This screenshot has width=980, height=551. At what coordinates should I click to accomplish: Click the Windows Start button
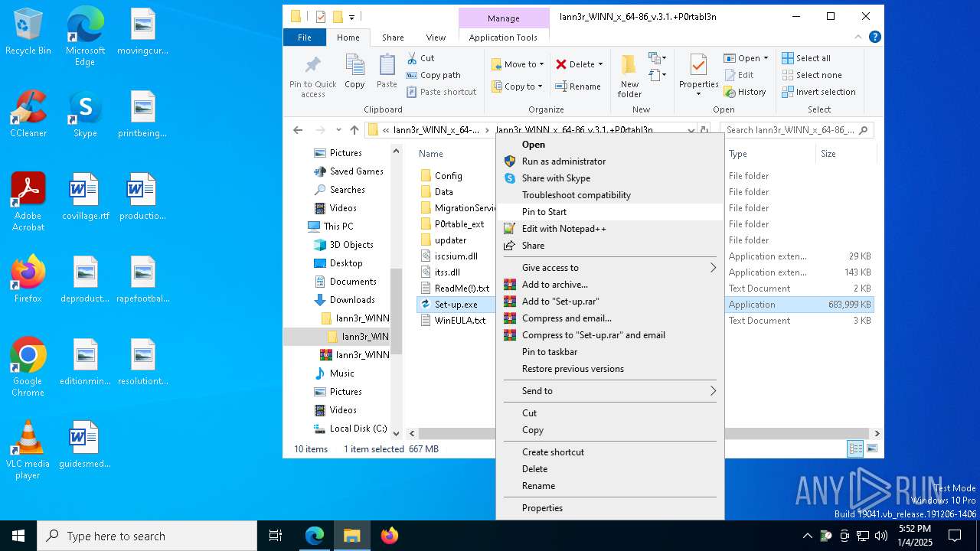coord(18,536)
